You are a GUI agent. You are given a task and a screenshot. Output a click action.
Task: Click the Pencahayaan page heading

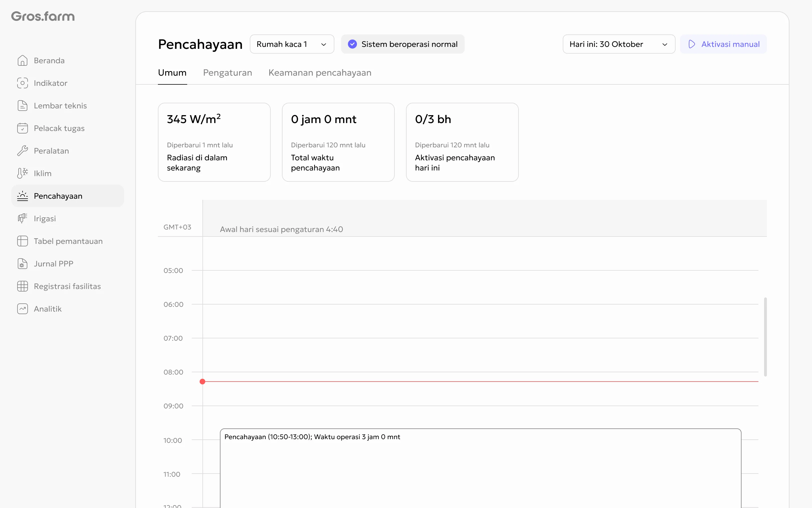click(200, 44)
